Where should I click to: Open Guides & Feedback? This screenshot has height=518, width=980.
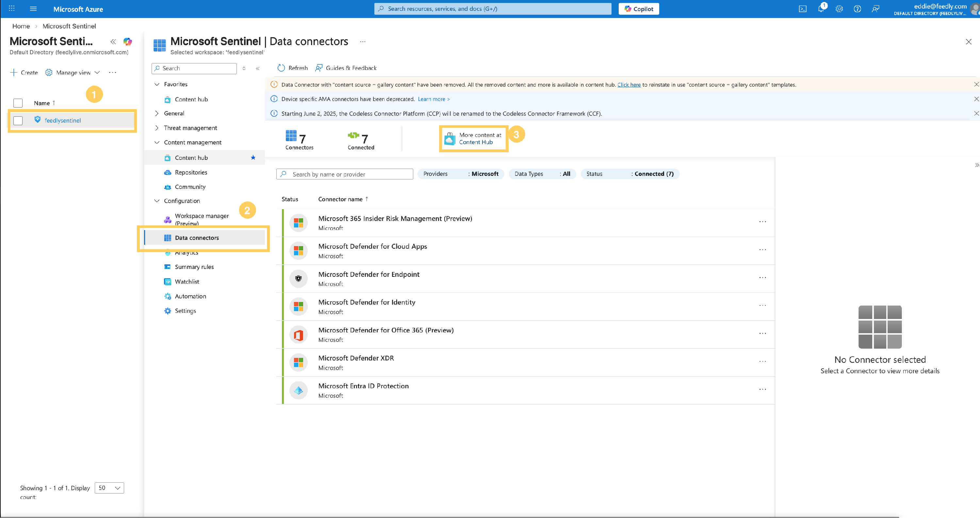[x=346, y=68]
